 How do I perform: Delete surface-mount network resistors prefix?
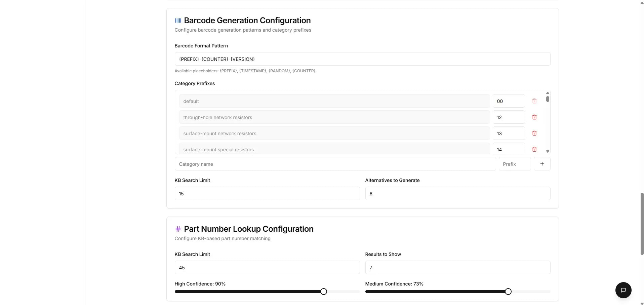(534, 133)
